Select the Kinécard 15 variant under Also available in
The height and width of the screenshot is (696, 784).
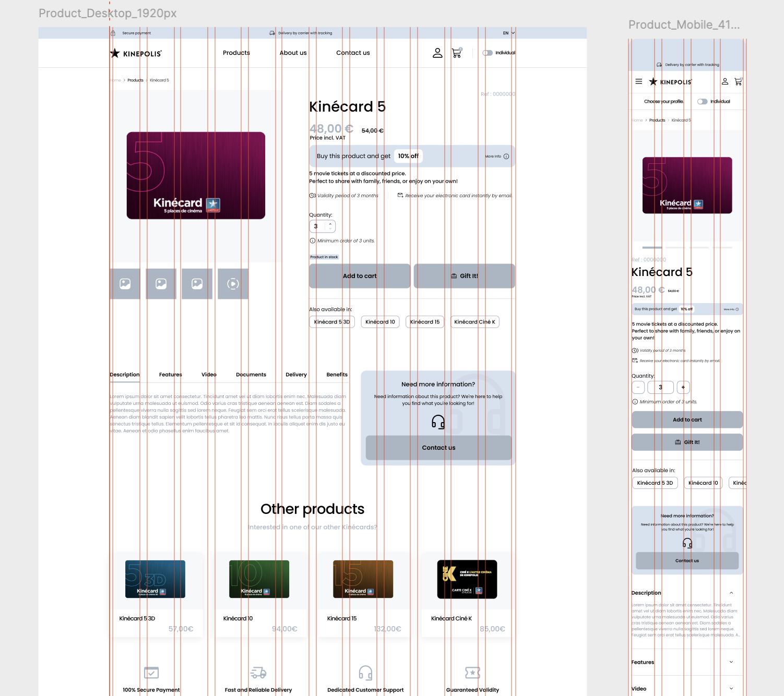coord(425,322)
